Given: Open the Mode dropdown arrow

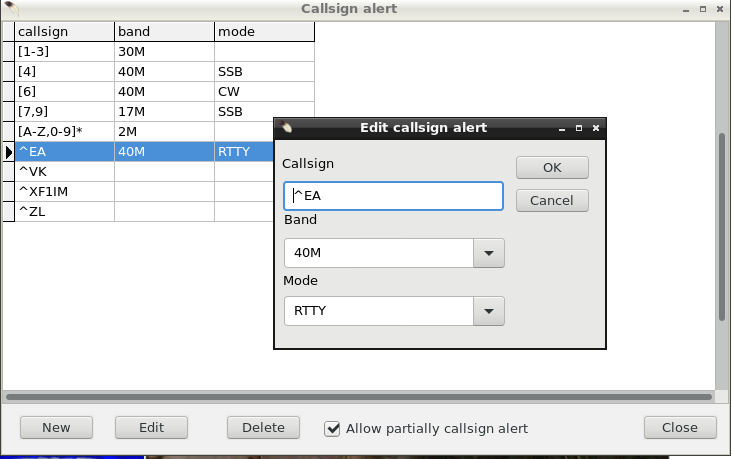Looking at the screenshot, I should click(489, 311).
